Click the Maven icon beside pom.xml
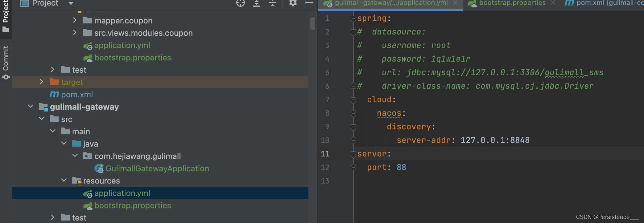The width and height of the screenshot is (644, 223). [54, 94]
